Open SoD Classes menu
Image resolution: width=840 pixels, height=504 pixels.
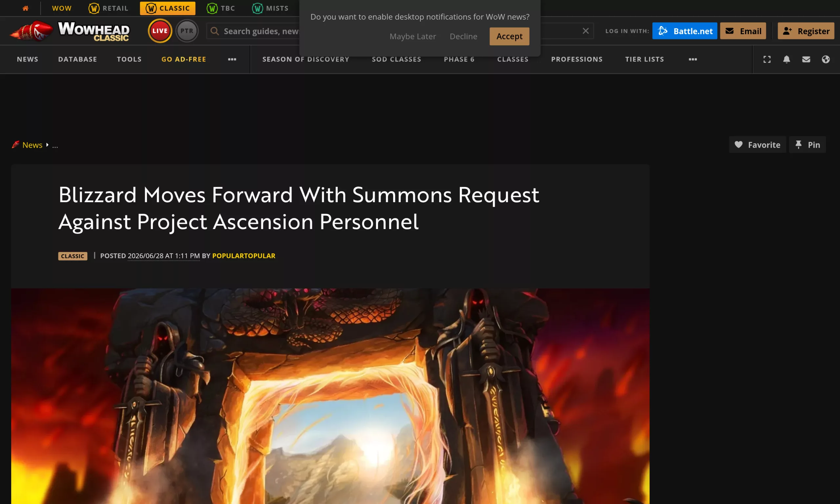point(396,59)
